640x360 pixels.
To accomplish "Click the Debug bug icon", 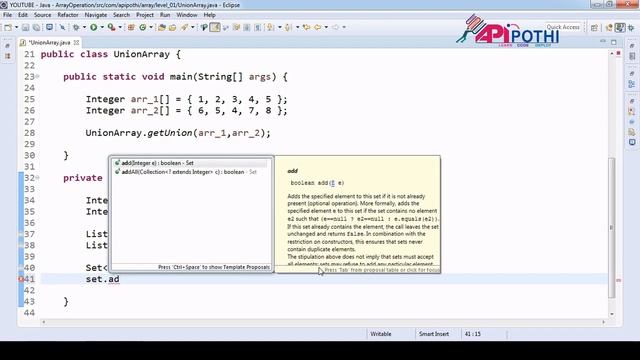I will [x=76, y=27].
